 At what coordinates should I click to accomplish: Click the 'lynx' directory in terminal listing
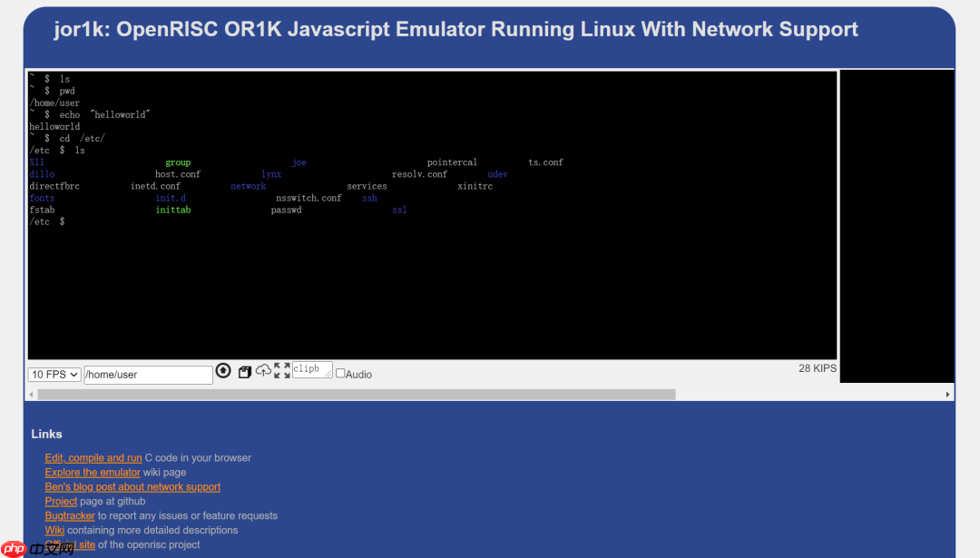271,174
